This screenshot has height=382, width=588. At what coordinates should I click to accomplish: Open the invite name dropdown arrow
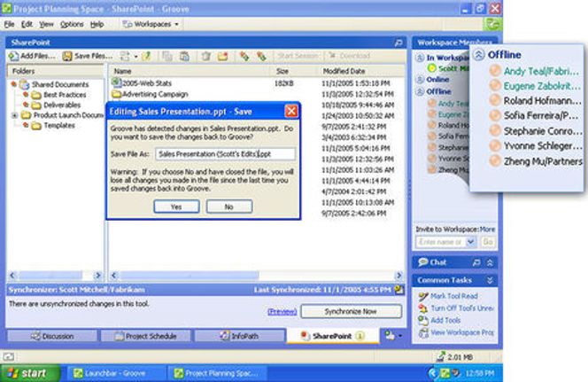point(470,243)
